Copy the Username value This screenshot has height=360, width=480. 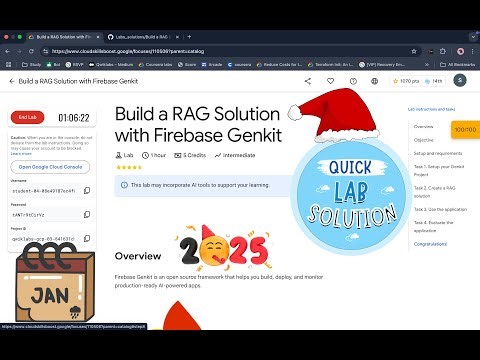[87, 190]
